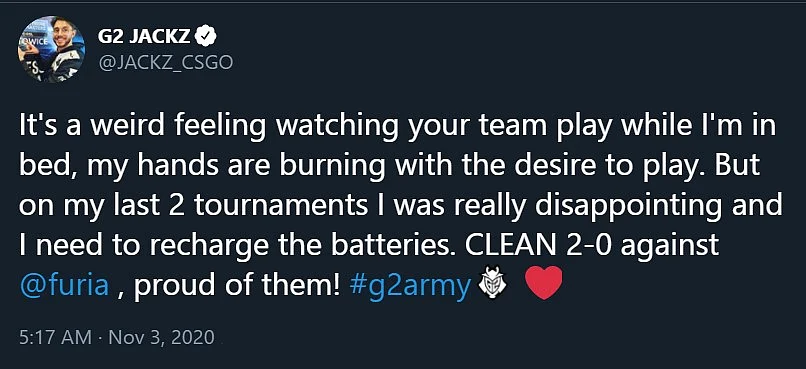Screen dimensions: 806x369
Task: Click the verified checkmark badge
Action: (x=207, y=36)
